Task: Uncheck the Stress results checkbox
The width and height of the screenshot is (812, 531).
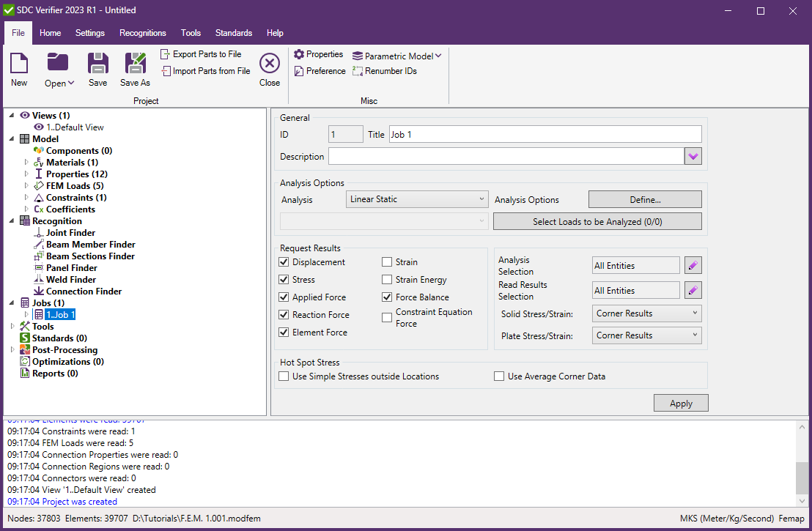Action: (x=284, y=279)
